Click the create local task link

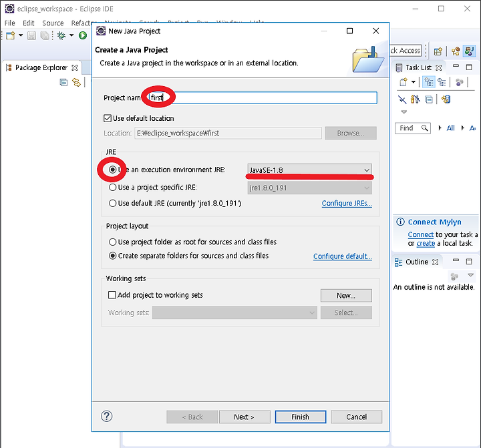[x=426, y=244]
